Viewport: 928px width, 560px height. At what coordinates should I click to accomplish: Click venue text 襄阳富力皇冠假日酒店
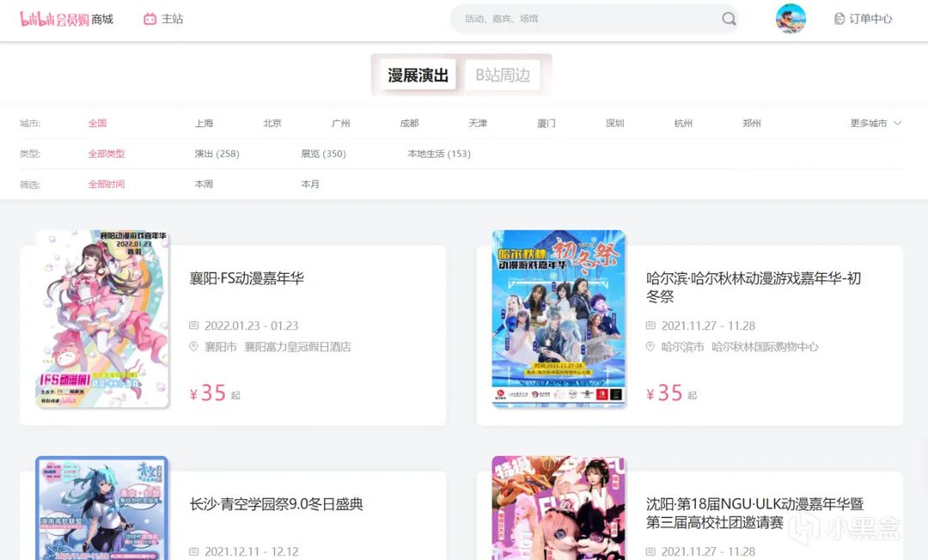tap(297, 346)
